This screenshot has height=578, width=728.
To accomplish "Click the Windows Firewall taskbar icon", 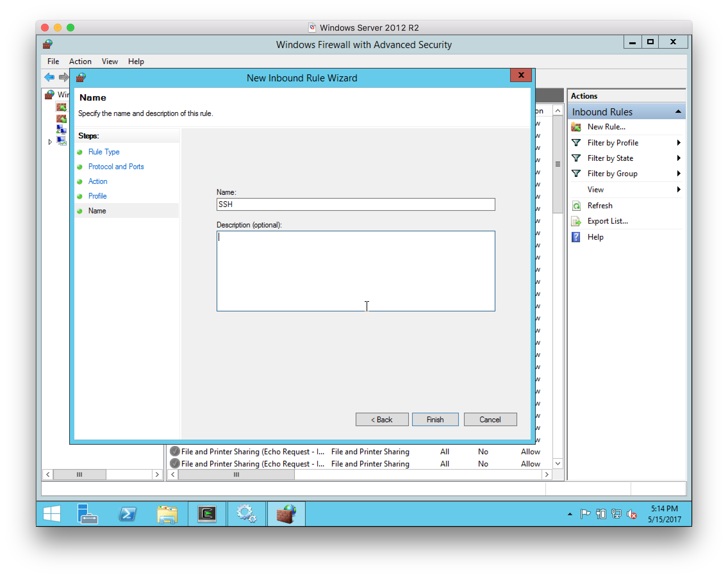I will [286, 514].
